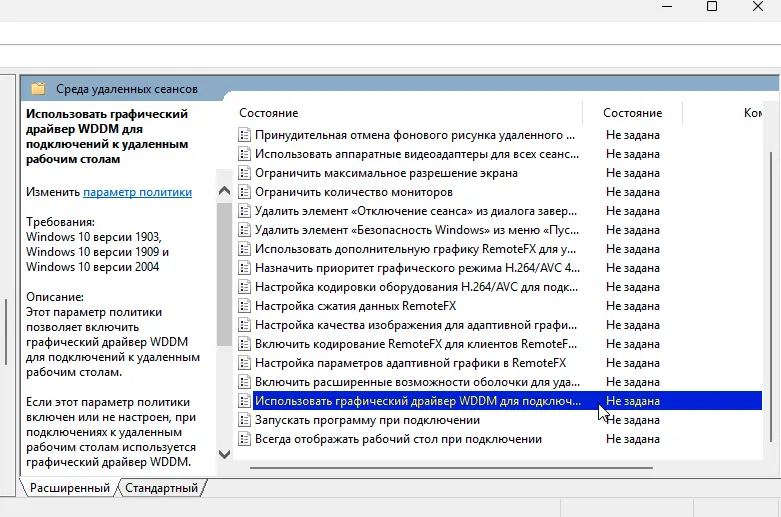Click icon for Назначить приоритет графического режима H.264/AVC
Image resolution: width=781 pixels, height=517 pixels.
pos(244,268)
